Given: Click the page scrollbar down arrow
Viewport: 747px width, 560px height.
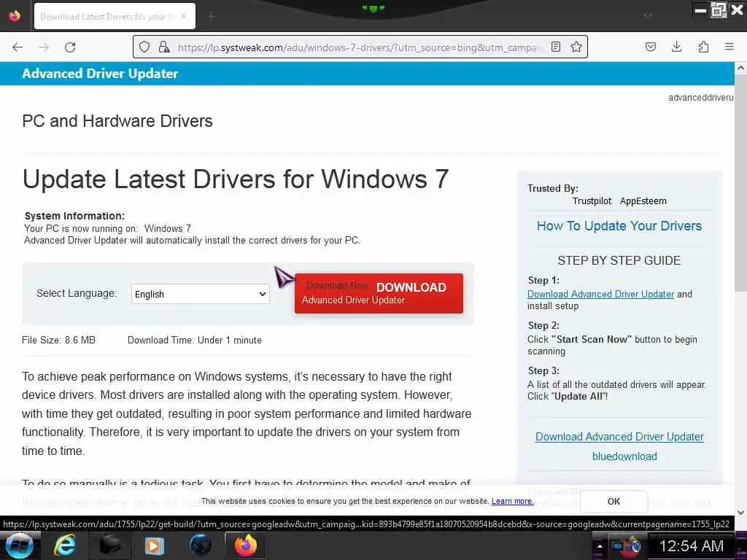Looking at the screenshot, I should point(741,513).
